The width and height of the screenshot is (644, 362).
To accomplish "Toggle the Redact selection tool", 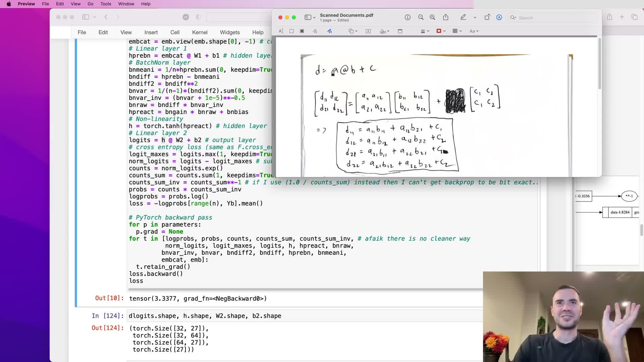I will point(302,31).
